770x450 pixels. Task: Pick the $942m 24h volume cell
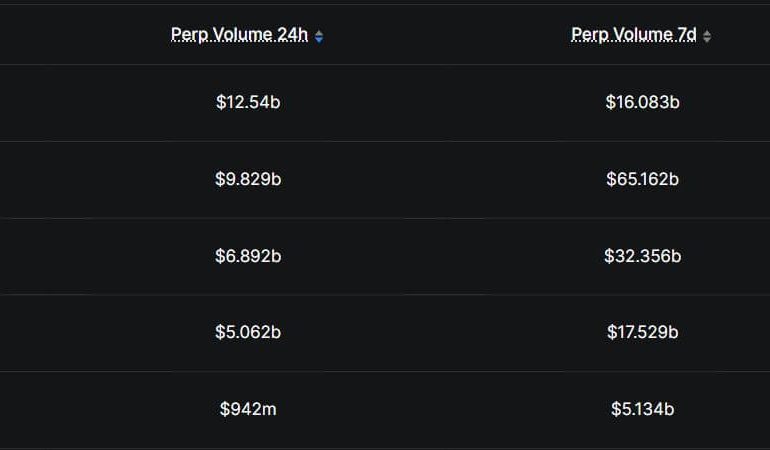coord(248,409)
